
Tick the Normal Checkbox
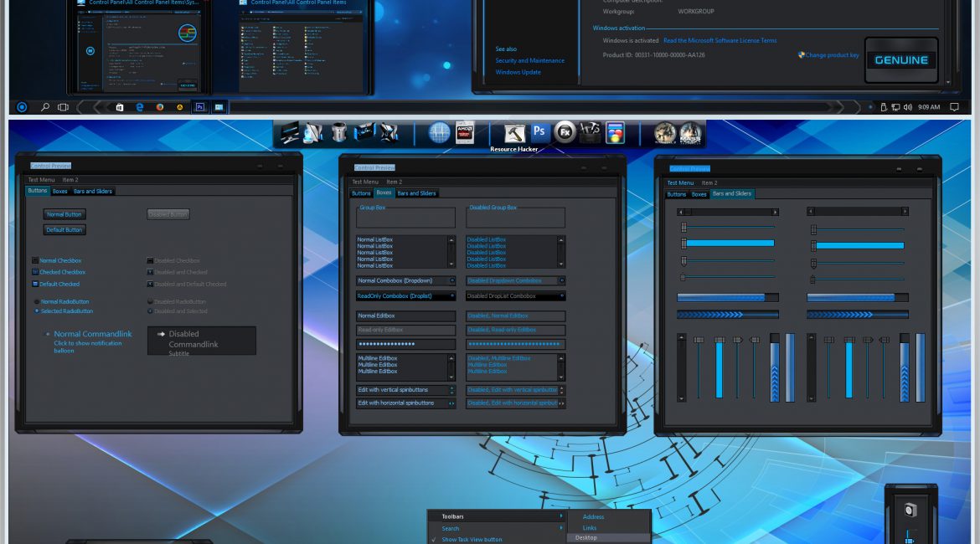point(35,260)
